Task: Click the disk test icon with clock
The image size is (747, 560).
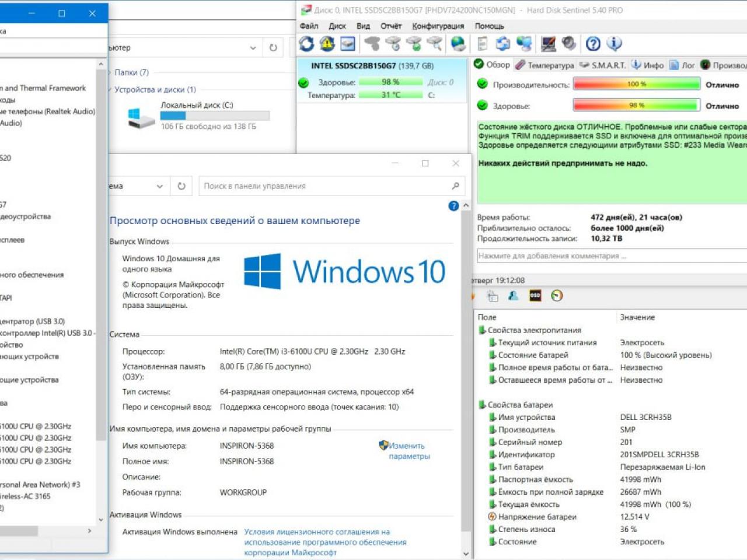Action: (x=393, y=44)
